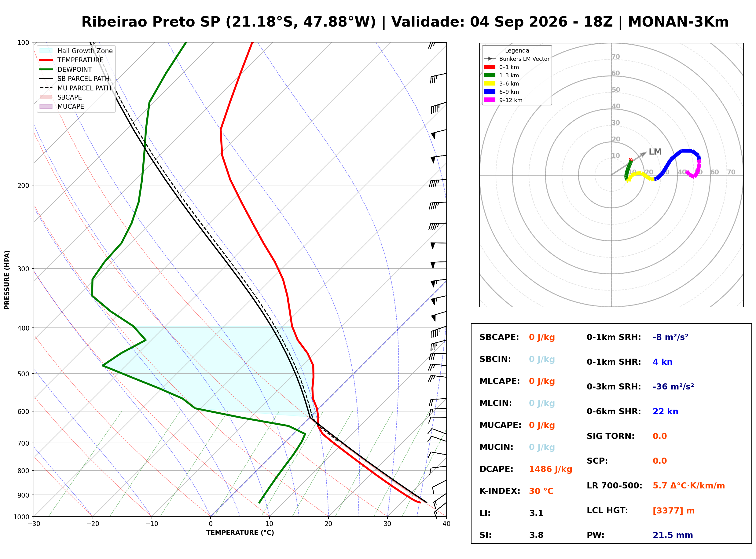Screen dimensions: 756x559
Task: Click the Bunkers LM Vector legend arrow
Action: pos(490,59)
